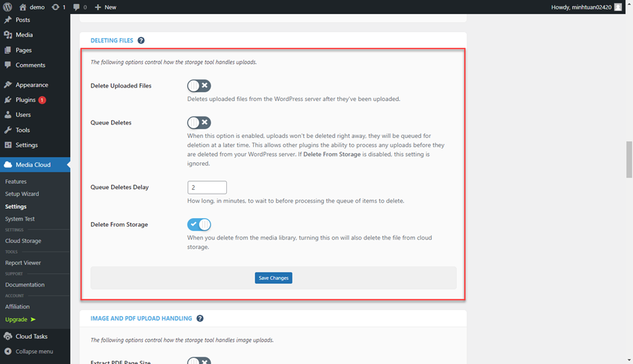633x364 pixels.
Task: Enable the Delete Uploaded Files toggle
Action: [199, 85]
